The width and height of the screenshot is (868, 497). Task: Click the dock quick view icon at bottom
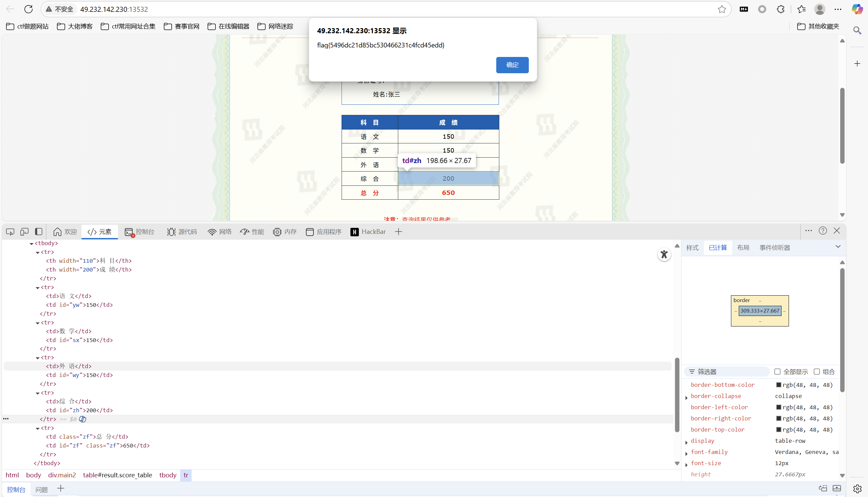[823, 488]
